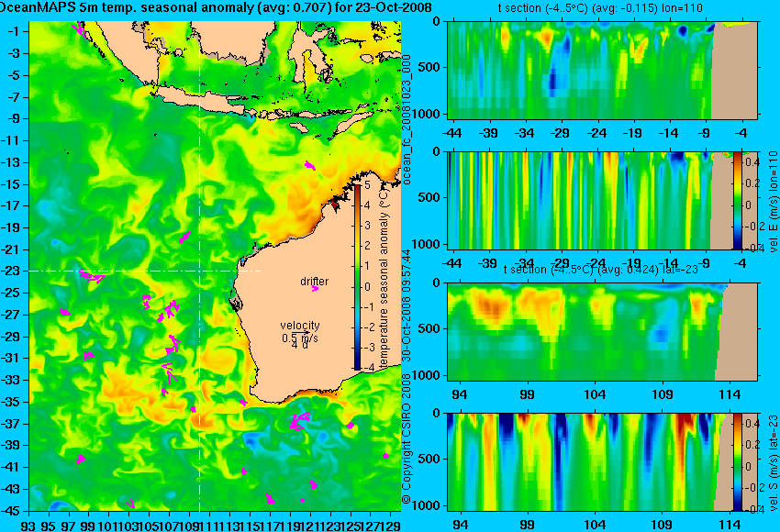The height and width of the screenshot is (532, 780).
Task: Click the magenta marker beside the "drifter" legend
Action: coord(315,288)
